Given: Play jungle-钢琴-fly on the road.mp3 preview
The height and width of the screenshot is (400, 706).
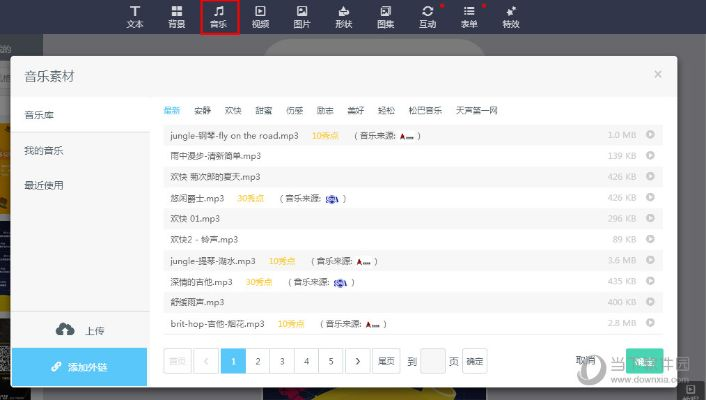Looking at the screenshot, I should tap(650, 134).
